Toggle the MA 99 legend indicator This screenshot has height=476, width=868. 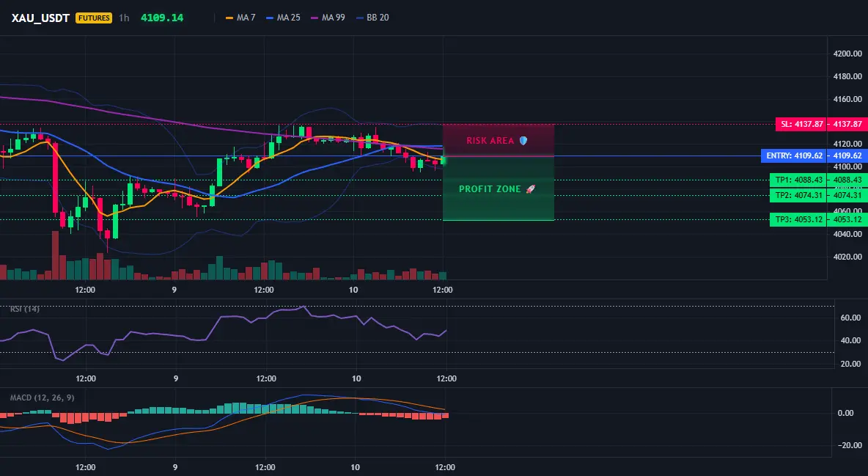click(x=328, y=18)
